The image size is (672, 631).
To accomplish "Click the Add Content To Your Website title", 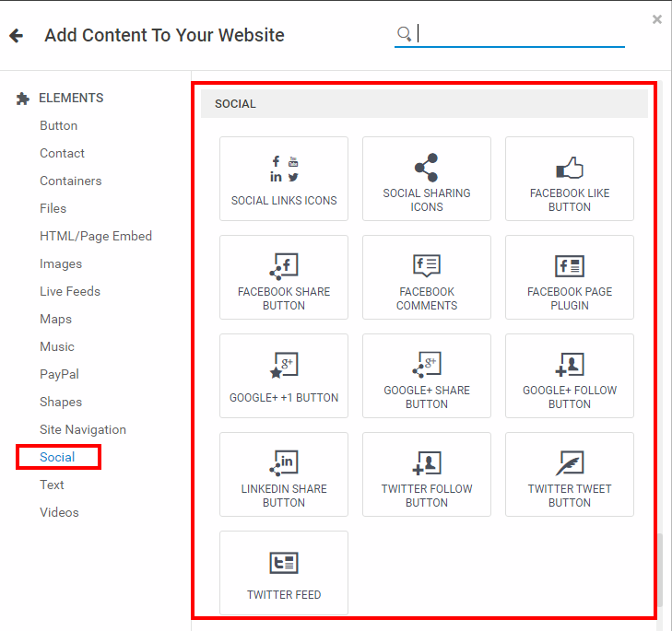I will (165, 35).
